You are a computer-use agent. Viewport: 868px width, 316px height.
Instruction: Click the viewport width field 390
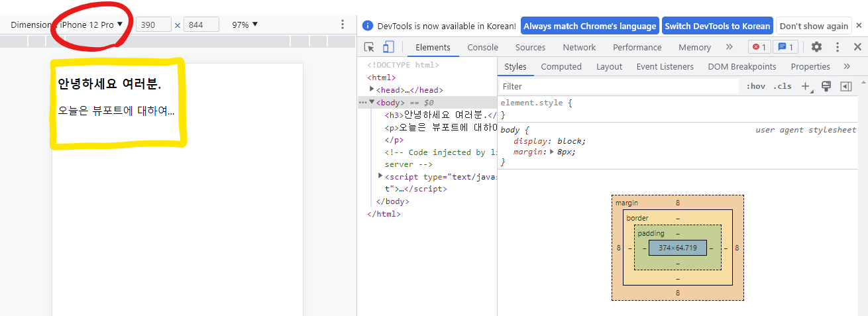[x=154, y=25]
